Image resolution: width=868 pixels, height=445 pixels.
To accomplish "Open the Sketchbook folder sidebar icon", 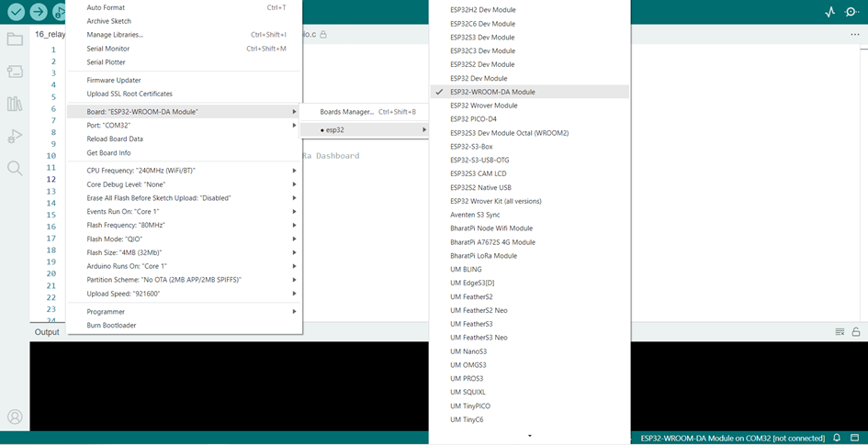I will (15, 39).
